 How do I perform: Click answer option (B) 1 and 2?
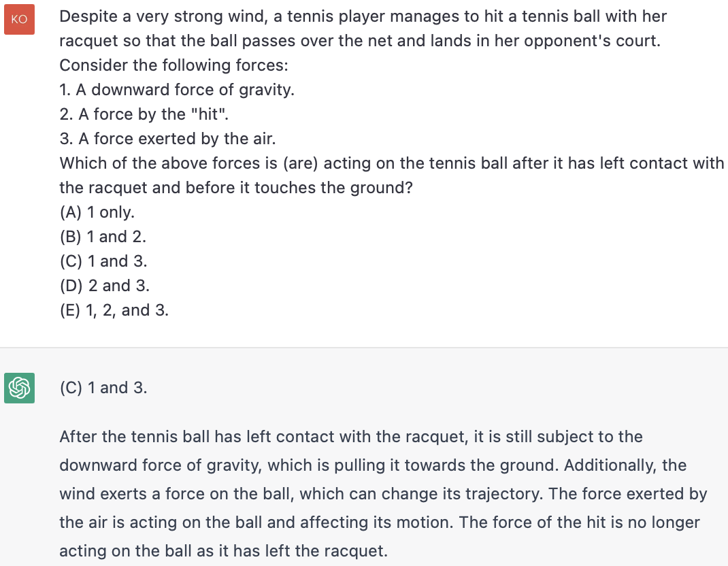coord(103,237)
